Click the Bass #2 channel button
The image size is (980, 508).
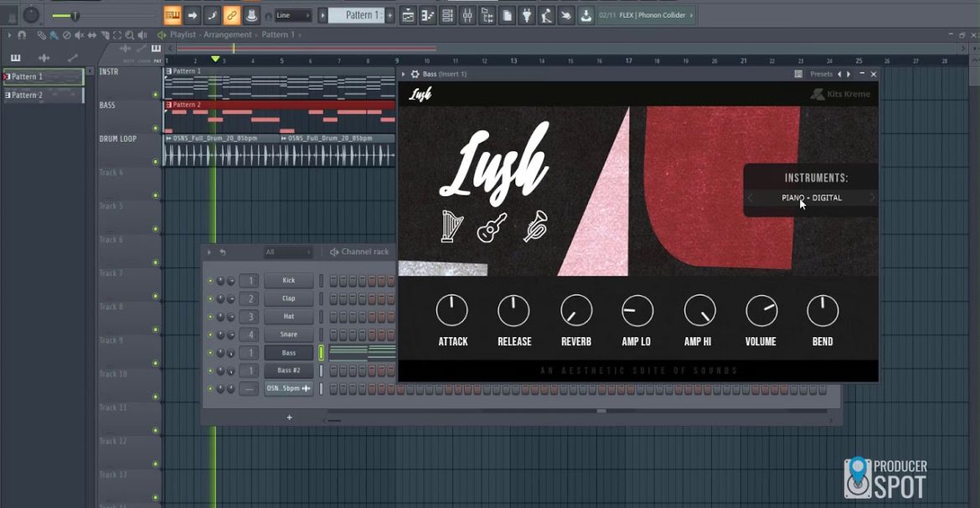(289, 371)
